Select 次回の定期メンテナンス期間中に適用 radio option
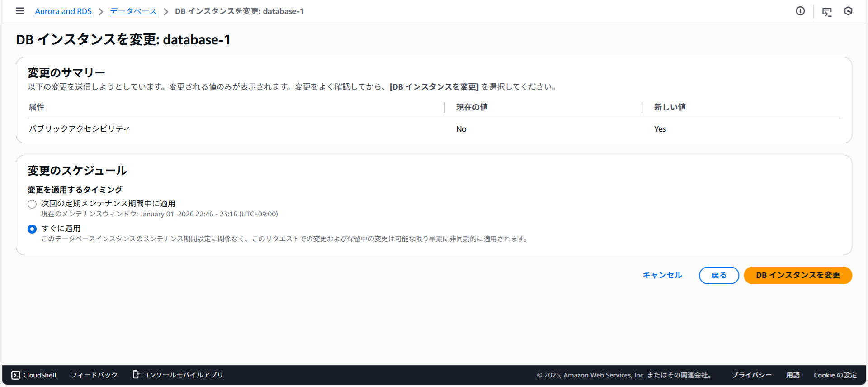This screenshot has width=868, height=387. click(x=32, y=204)
